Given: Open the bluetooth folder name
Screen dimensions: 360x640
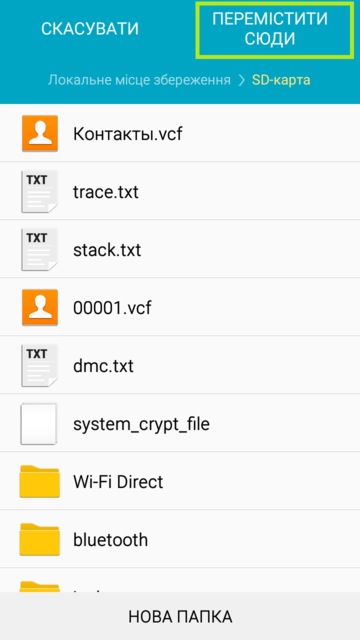Looking at the screenshot, I should click(x=110, y=540).
